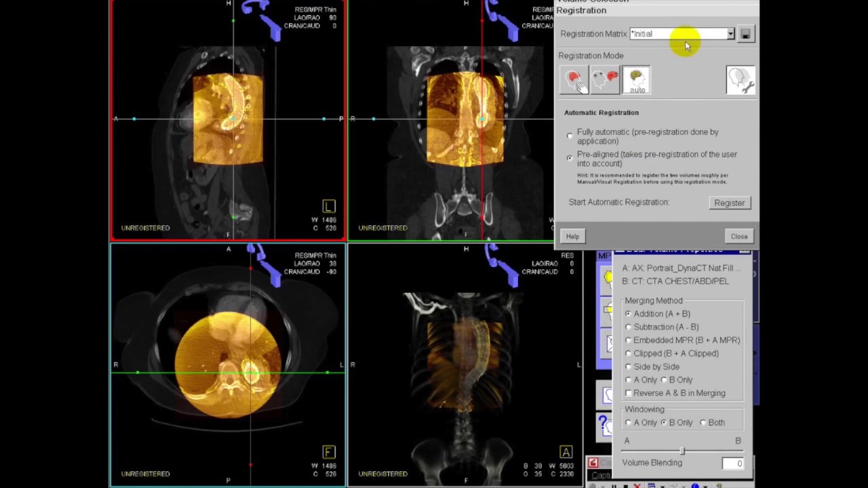Choose Clipped (B + A Clipped) merging
The image size is (868, 488).
[628, 353]
